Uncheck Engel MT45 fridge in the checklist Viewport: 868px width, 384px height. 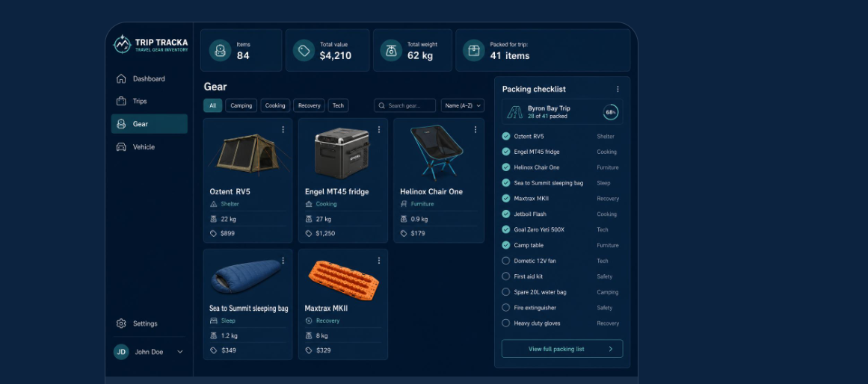(505, 152)
